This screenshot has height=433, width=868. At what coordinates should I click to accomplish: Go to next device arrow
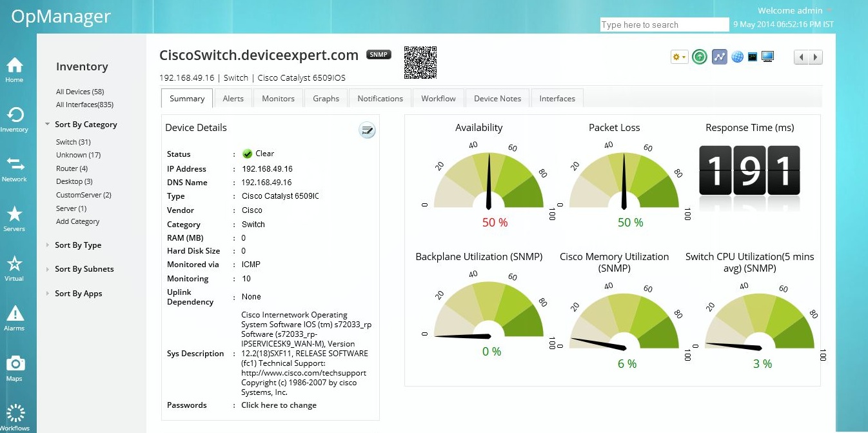point(816,57)
